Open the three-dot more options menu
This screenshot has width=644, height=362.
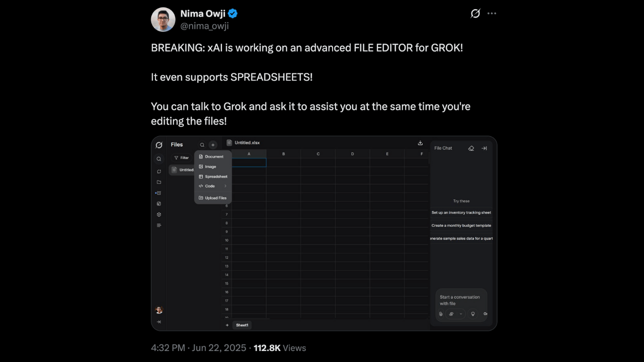[x=492, y=14]
